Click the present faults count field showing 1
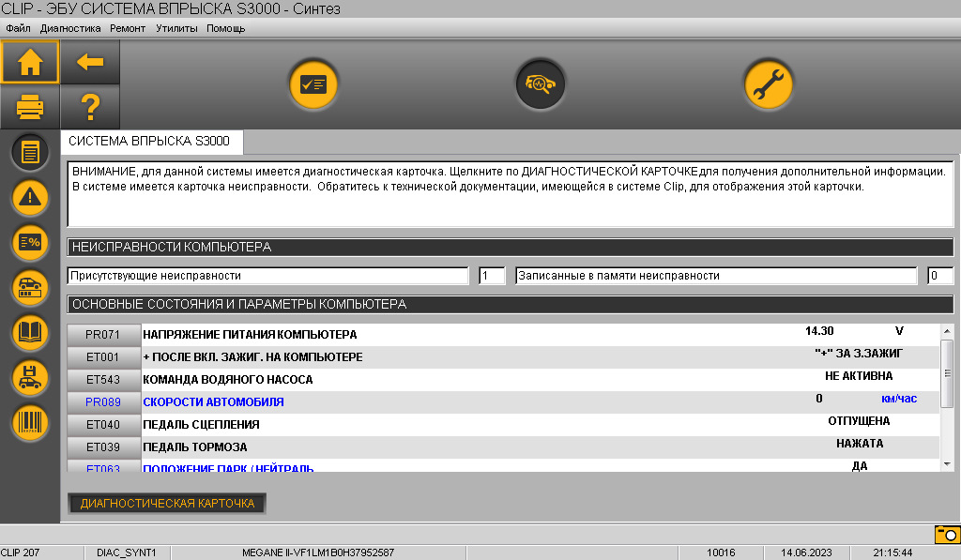Image resolution: width=961 pixels, height=560 pixels. tap(492, 276)
